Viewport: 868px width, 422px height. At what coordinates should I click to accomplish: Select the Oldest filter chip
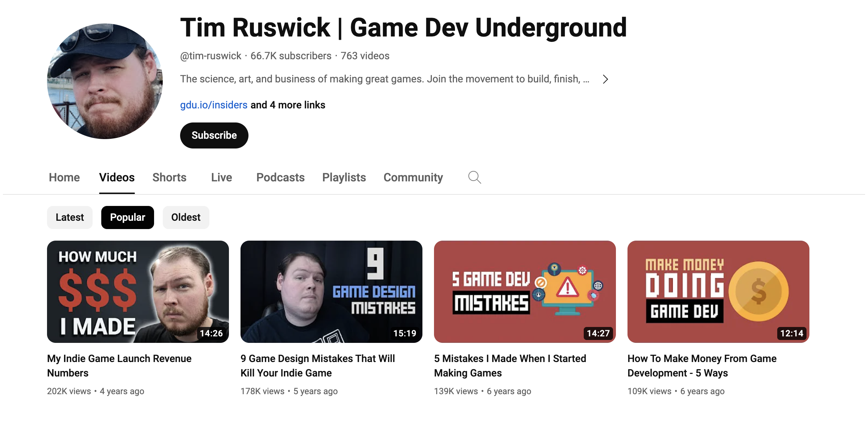point(186,217)
